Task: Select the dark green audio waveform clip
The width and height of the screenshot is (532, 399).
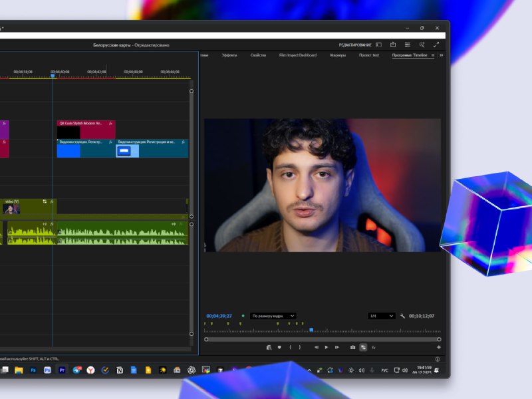Action: pyautogui.click(x=122, y=233)
